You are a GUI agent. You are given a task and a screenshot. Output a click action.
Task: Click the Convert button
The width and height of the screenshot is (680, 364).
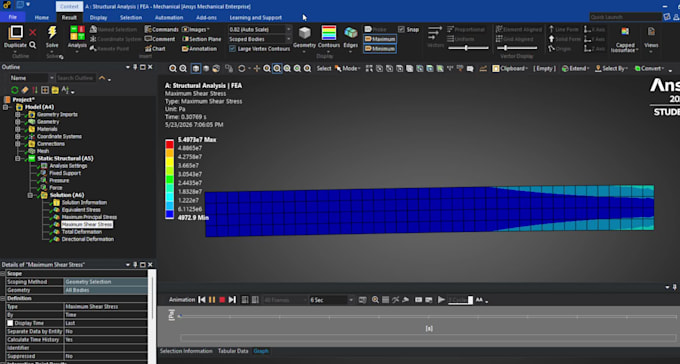(x=649, y=69)
